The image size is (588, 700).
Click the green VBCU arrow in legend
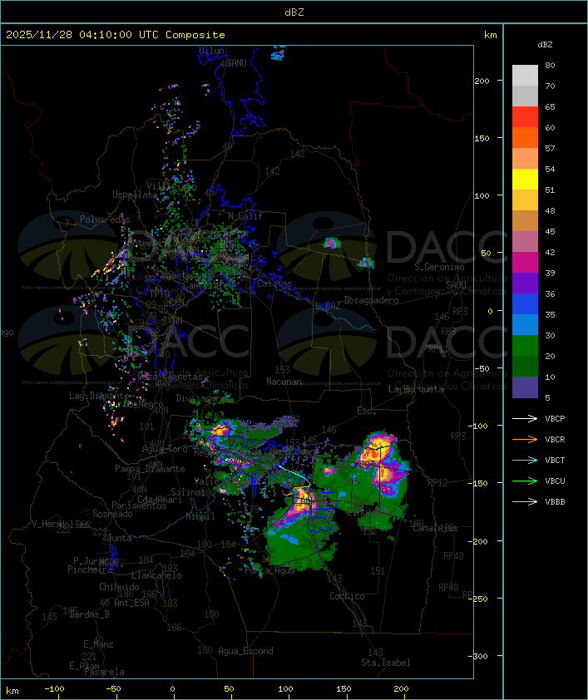click(x=525, y=481)
